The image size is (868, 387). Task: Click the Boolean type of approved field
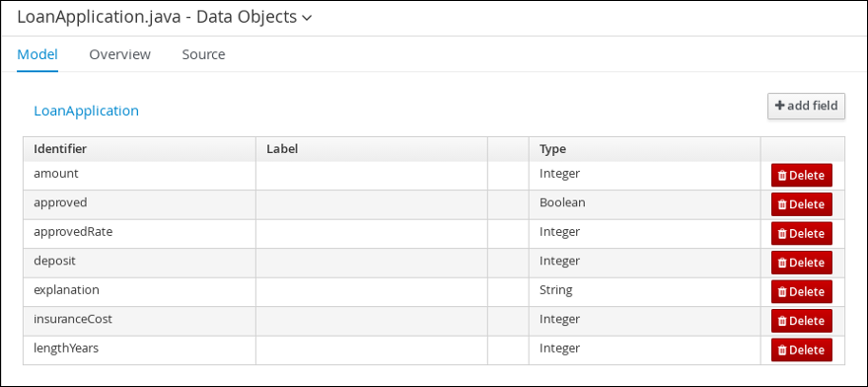(562, 202)
